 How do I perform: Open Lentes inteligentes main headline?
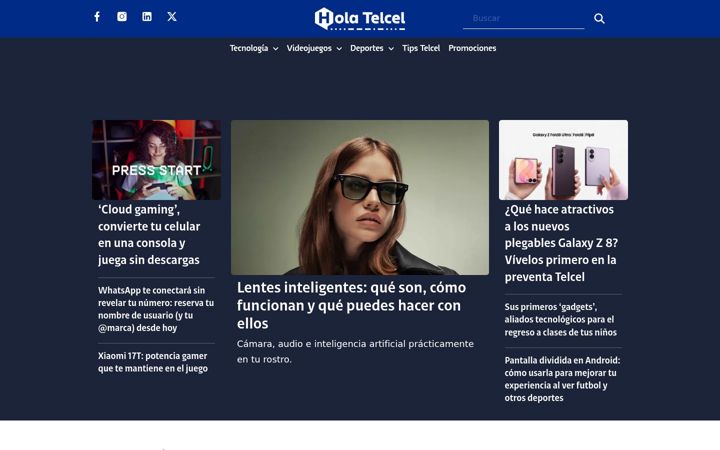[x=352, y=305]
